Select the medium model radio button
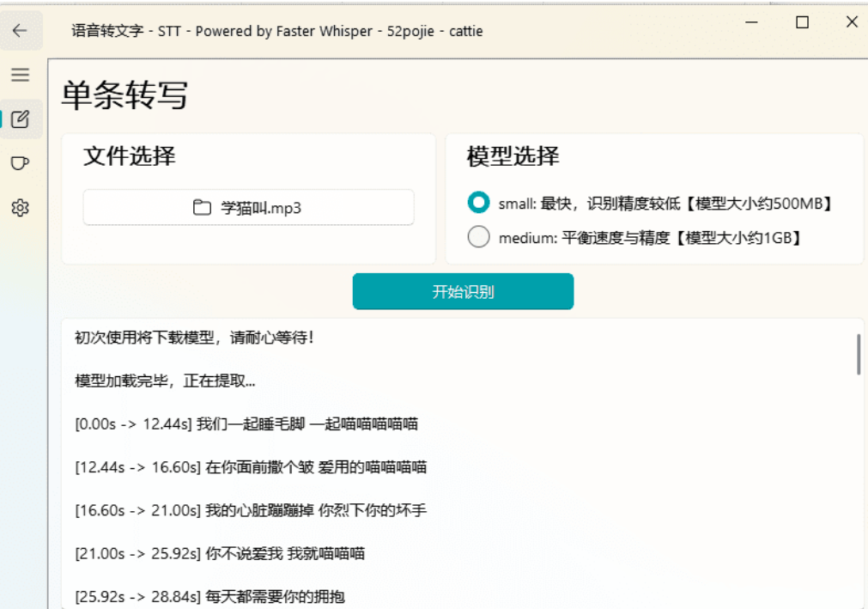 pos(478,237)
